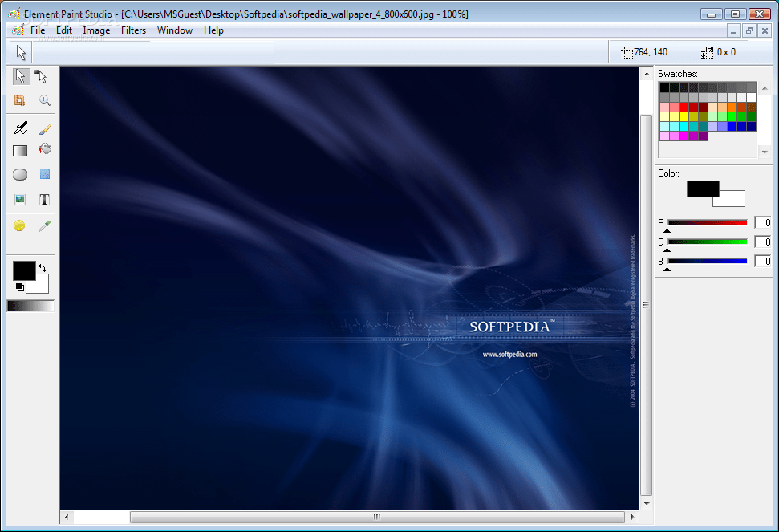Viewport: 779px width, 532px height.
Task: Select the Ellipse shape tool
Action: [x=20, y=174]
